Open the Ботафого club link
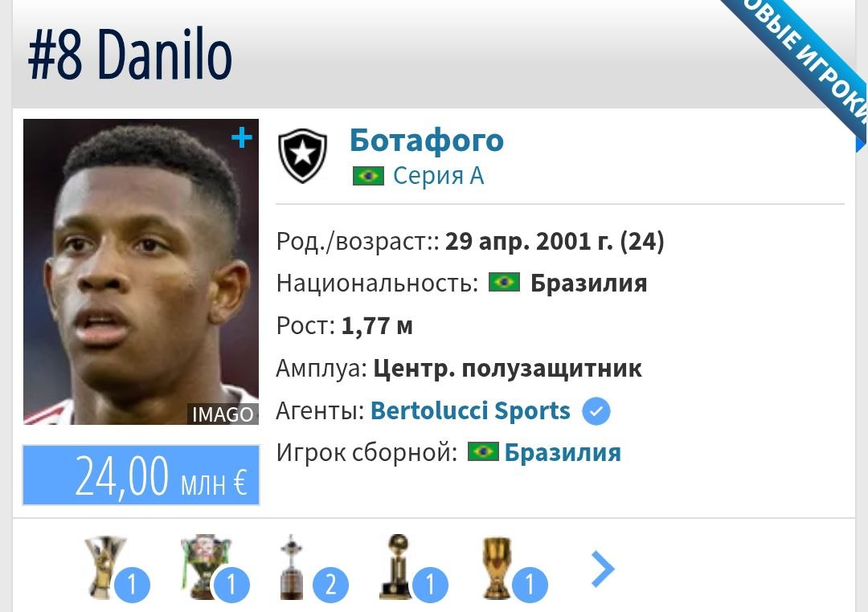This screenshot has height=612, width=868. 427,141
